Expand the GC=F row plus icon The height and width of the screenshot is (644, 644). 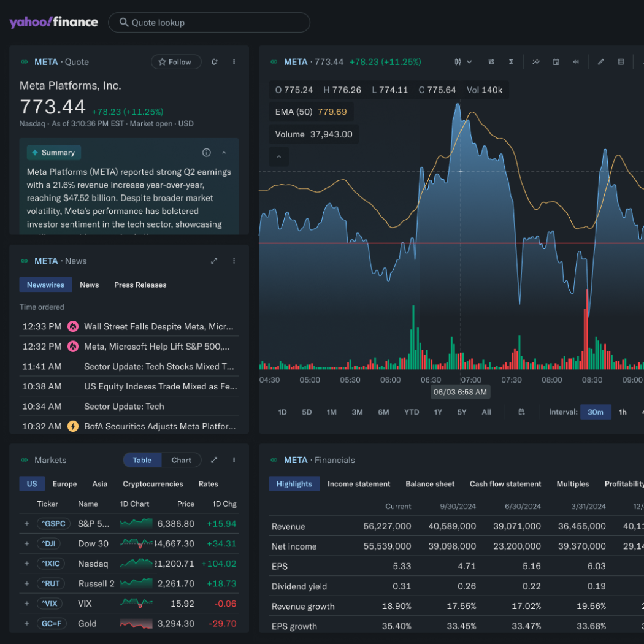[x=27, y=624]
